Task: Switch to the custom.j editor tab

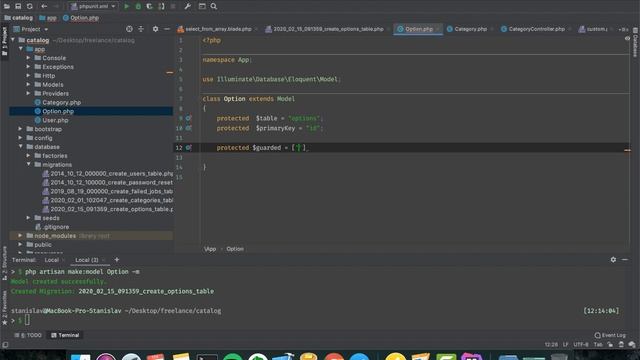Action: click(593, 29)
